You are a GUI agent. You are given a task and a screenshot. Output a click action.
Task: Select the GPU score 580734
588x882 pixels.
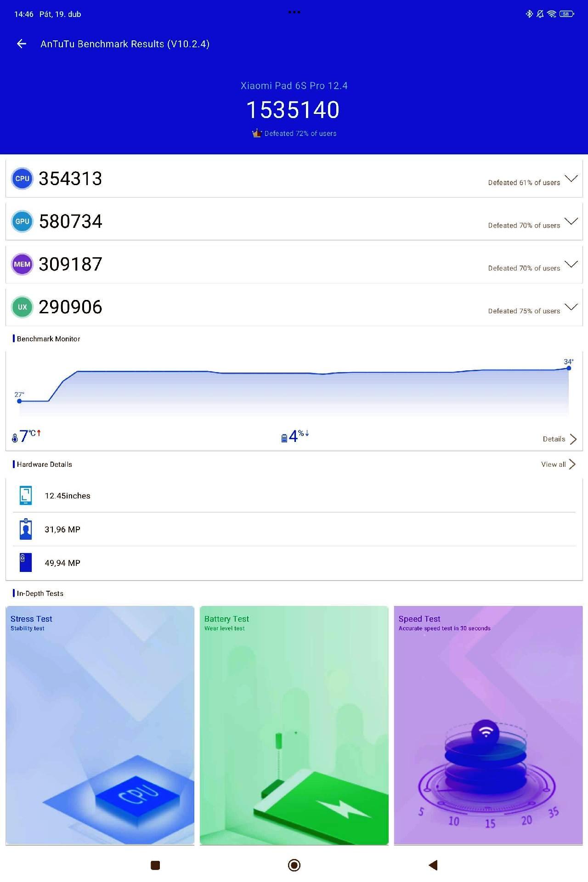tap(70, 221)
